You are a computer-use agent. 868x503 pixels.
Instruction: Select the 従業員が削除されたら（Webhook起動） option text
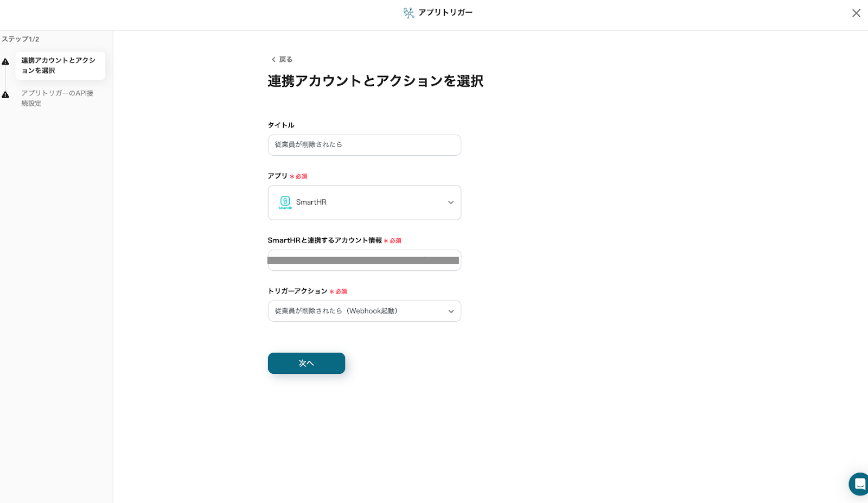pos(336,311)
